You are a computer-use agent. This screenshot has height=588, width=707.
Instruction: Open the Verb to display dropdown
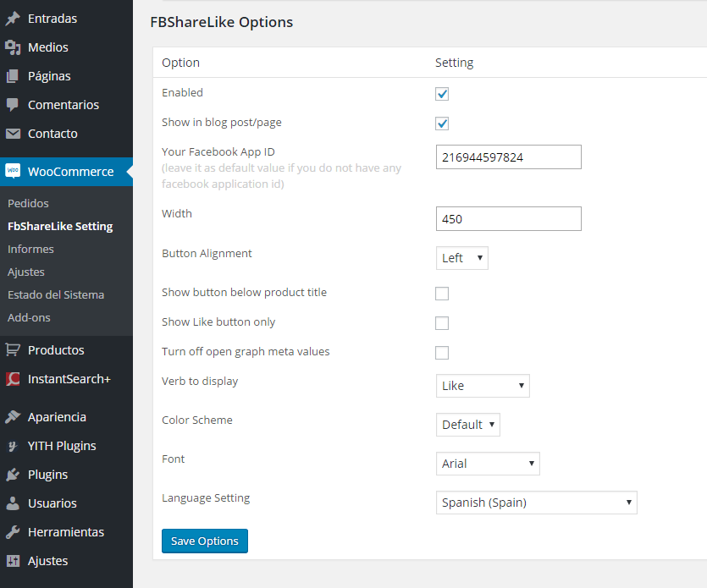(483, 386)
